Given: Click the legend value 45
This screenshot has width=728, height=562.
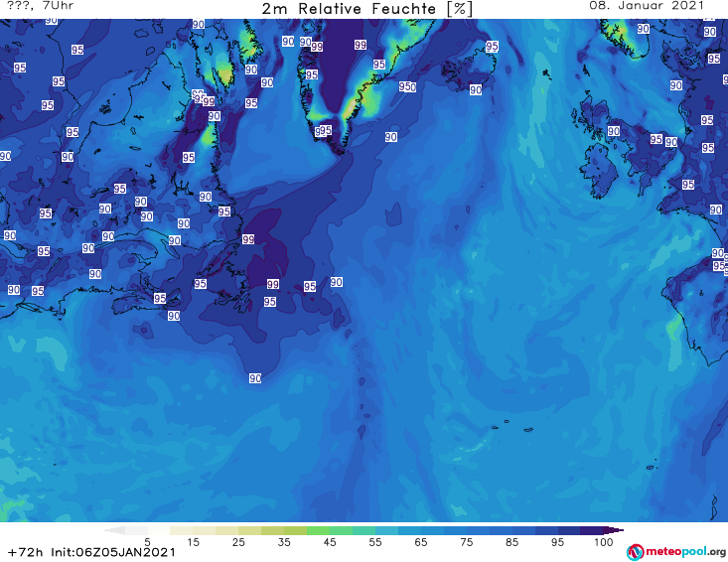Looking at the screenshot, I should coord(330,542).
